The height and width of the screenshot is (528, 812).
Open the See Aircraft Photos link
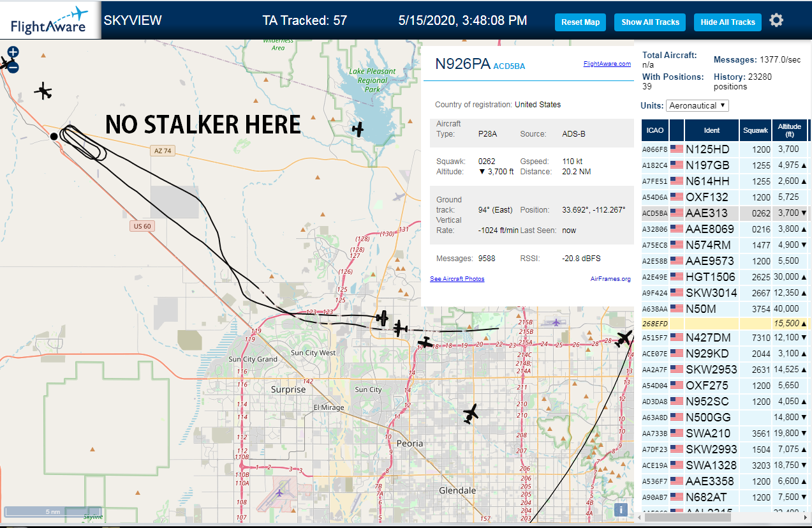coord(457,279)
